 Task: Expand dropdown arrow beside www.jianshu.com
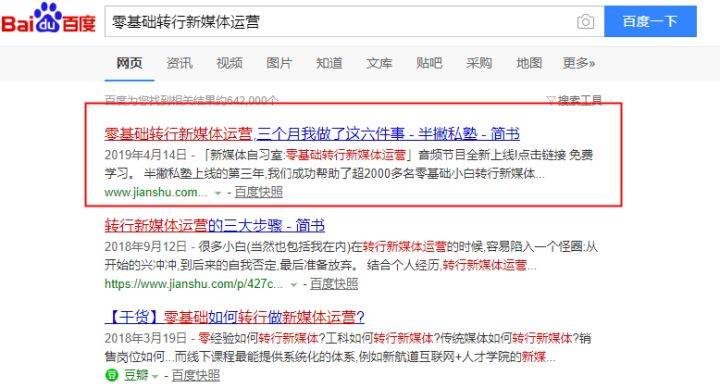(x=218, y=193)
